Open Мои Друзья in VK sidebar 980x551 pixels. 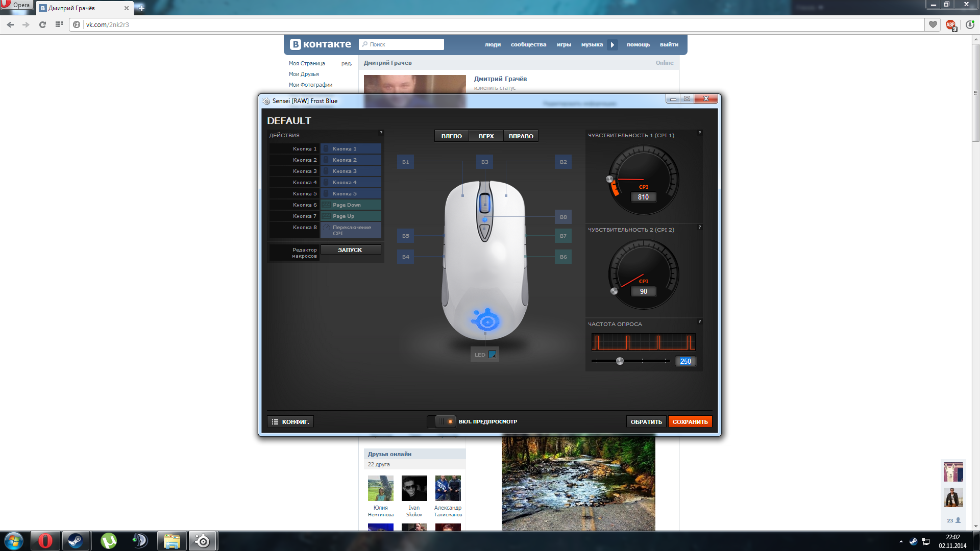[x=304, y=74]
